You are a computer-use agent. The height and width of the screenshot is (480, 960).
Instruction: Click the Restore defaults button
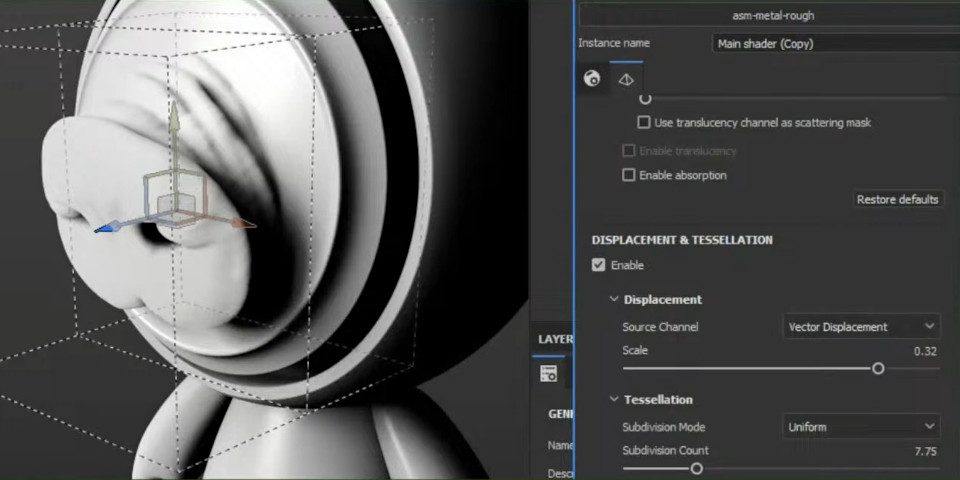click(897, 199)
